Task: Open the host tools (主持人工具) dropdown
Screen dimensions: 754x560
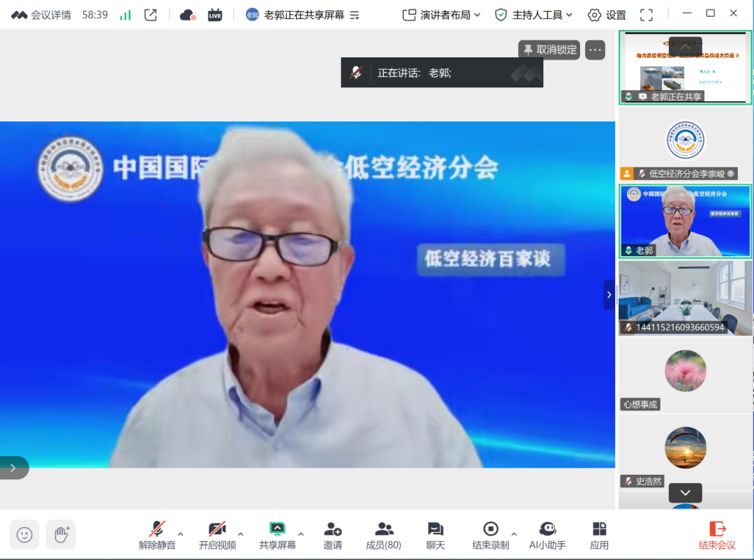Action: [x=534, y=15]
